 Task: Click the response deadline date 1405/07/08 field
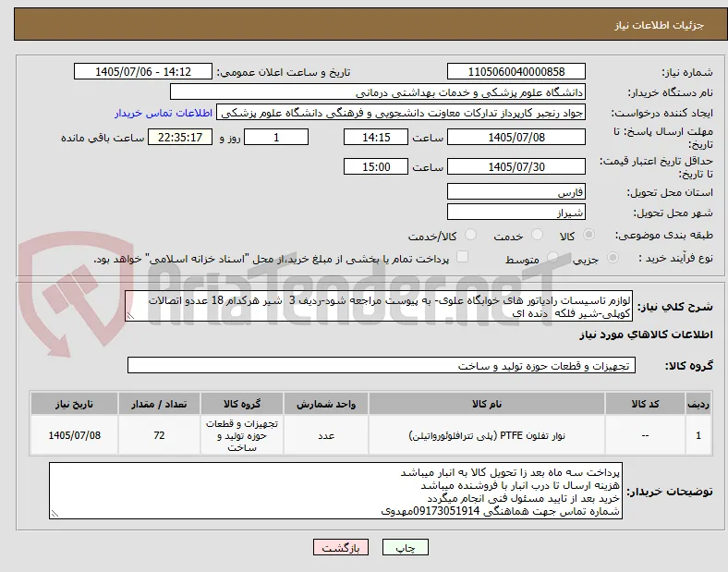click(516, 138)
